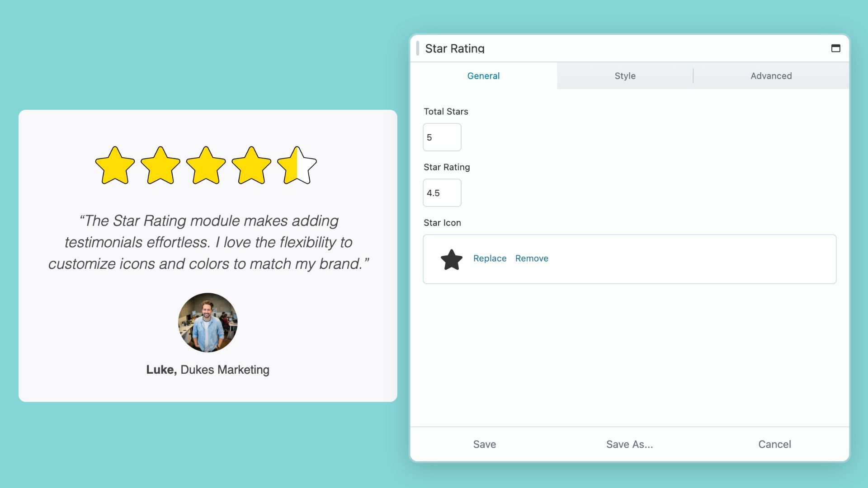Save the Star Rating module settings

[x=484, y=444]
